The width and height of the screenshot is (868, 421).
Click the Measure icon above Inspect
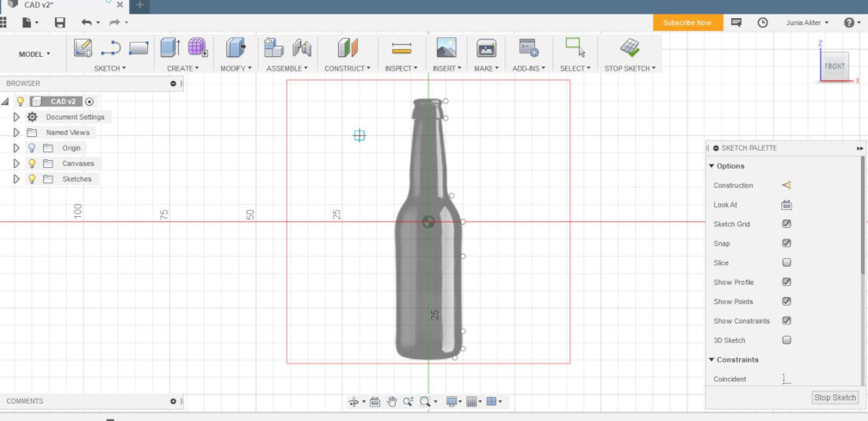pos(401,48)
